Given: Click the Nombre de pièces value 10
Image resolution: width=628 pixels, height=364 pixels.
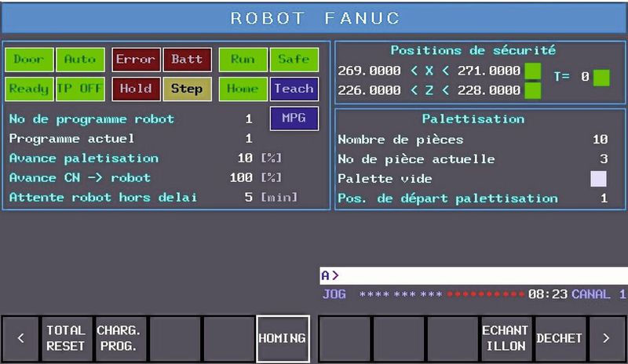Looking at the screenshot, I should point(601,140).
